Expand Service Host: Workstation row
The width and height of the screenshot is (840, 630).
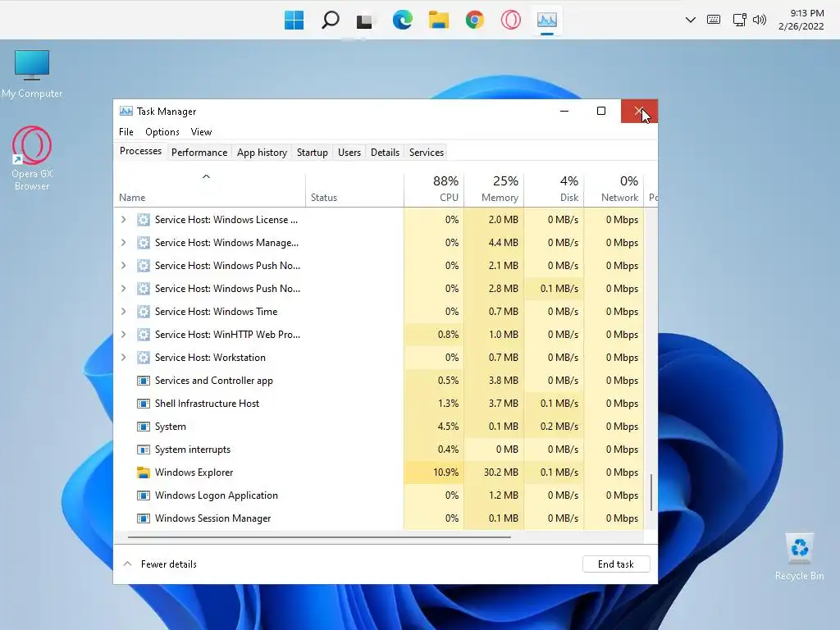124,358
